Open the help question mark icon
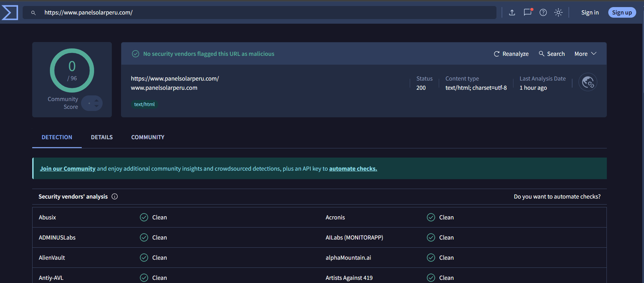Viewport: 644px width, 283px height. (x=543, y=13)
